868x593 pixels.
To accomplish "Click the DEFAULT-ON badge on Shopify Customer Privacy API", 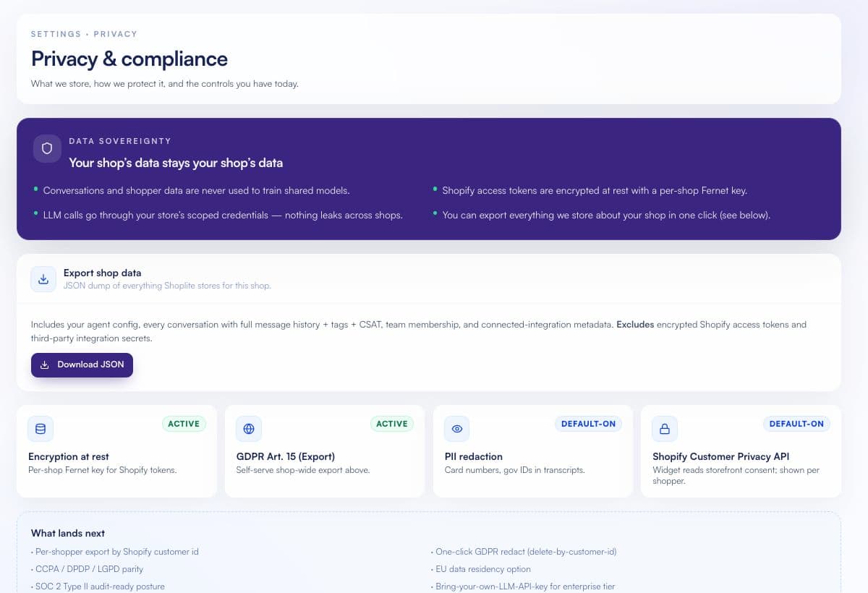I will point(796,424).
